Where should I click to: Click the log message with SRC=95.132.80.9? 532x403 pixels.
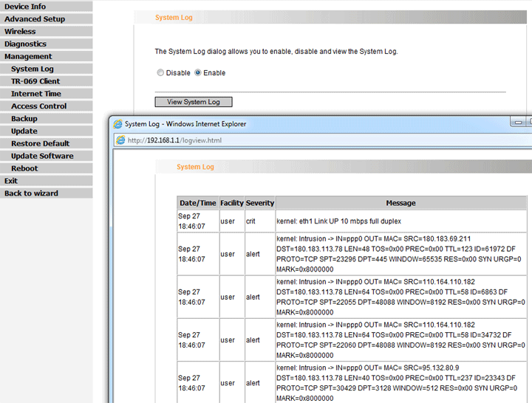[x=400, y=383]
